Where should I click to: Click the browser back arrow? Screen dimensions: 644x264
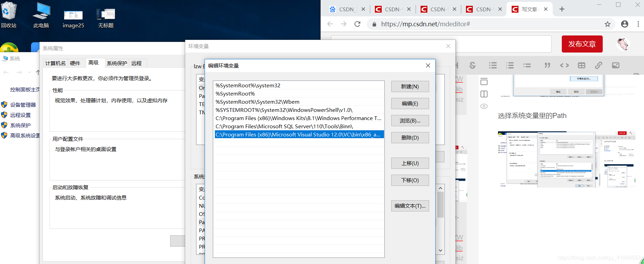(330, 24)
